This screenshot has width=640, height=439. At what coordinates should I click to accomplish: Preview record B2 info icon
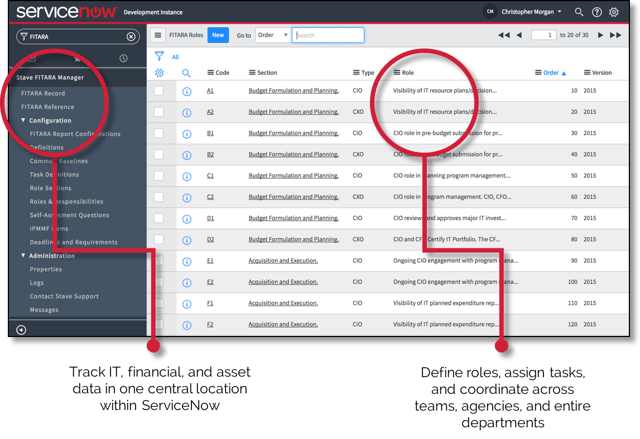pos(187,155)
